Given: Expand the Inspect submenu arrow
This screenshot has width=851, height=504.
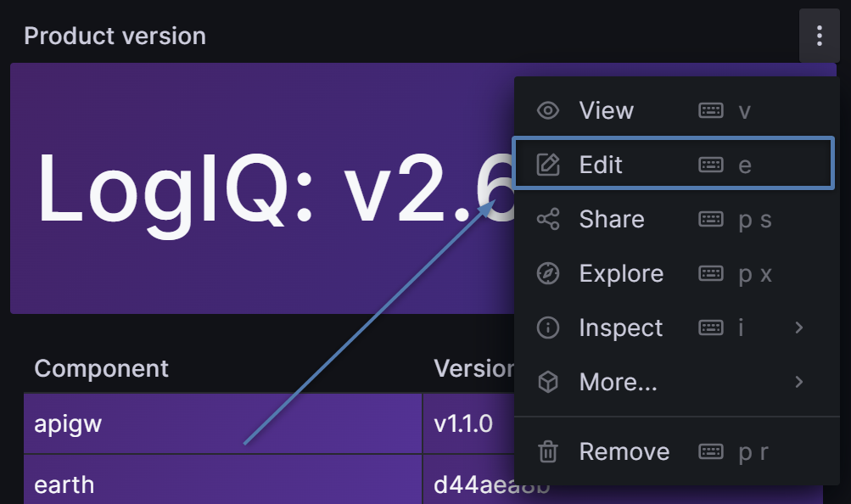Looking at the screenshot, I should click(x=798, y=328).
